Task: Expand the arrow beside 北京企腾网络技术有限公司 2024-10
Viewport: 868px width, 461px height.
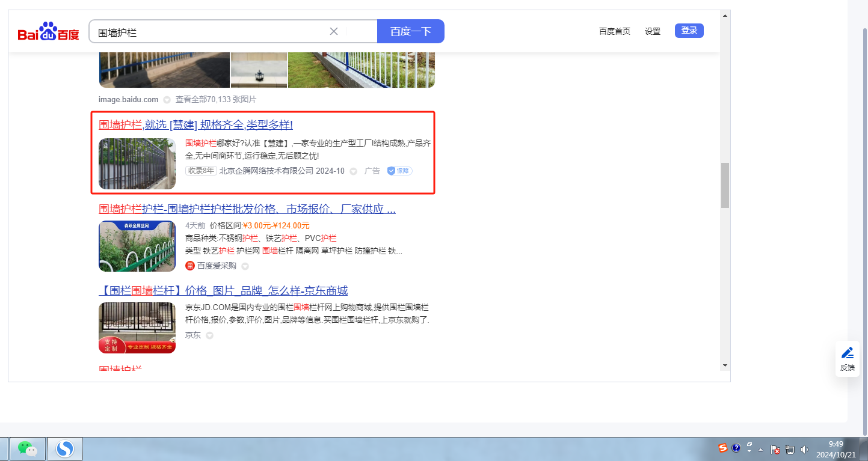Action: coord(353,171)
